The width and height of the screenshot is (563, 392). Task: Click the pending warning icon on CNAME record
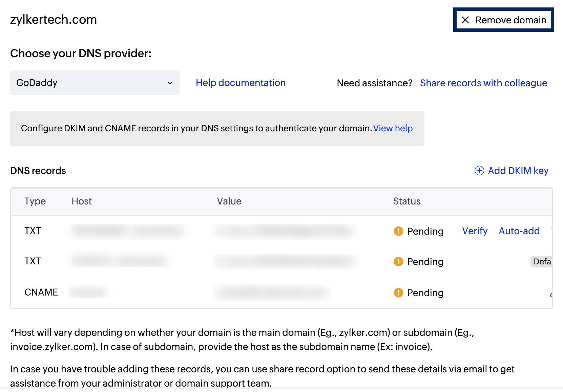coord(398,293)
